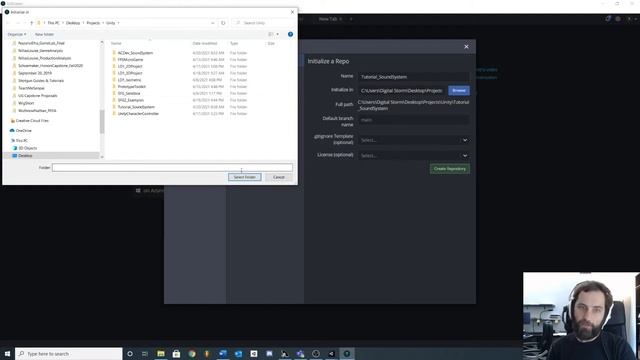Refresh the folder address bar
640x360 pixels.
(x=223, y=23)
